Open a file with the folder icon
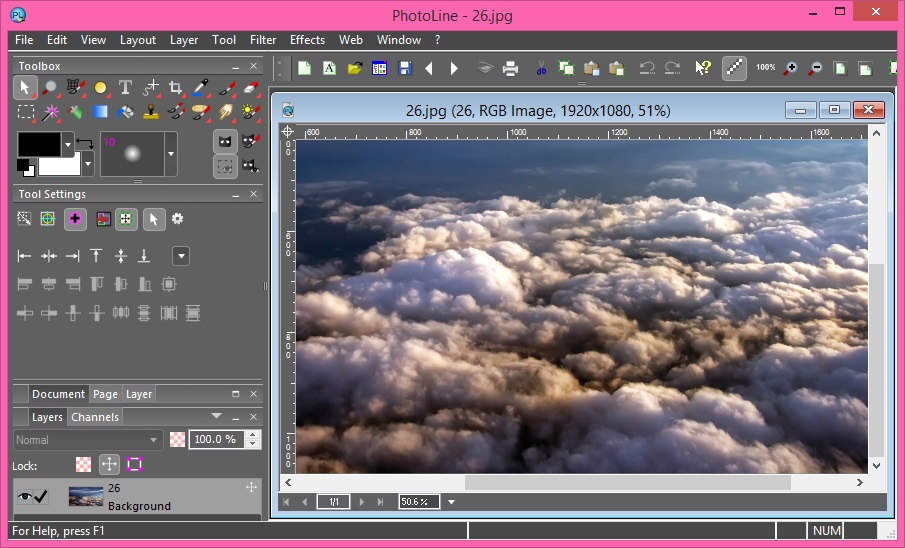 tap(354, 68)
